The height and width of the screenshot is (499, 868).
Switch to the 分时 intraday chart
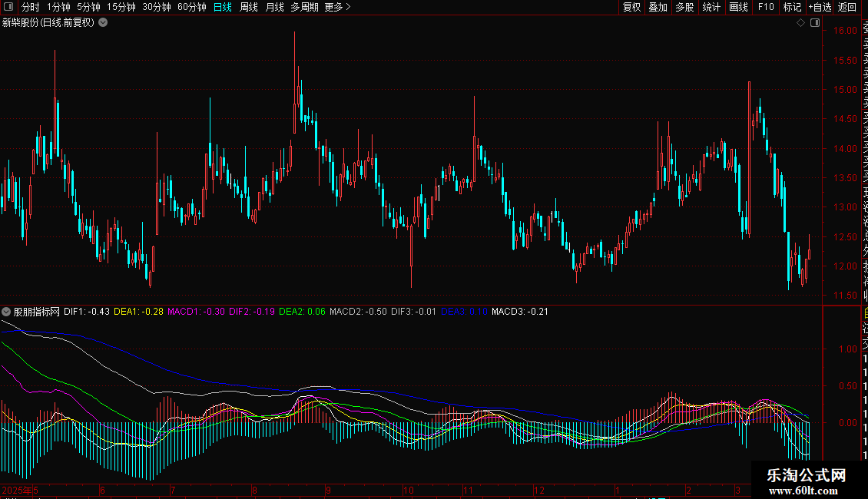click(30, 7)
